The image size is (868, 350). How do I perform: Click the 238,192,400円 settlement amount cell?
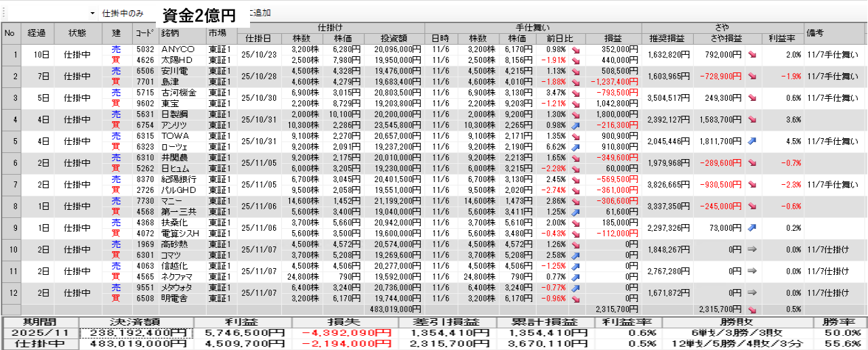(137, 332)
